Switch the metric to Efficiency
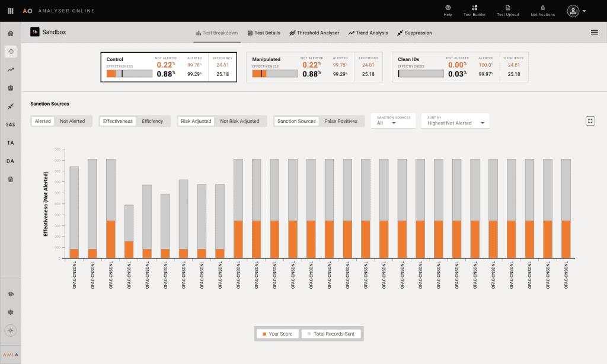 152,121
